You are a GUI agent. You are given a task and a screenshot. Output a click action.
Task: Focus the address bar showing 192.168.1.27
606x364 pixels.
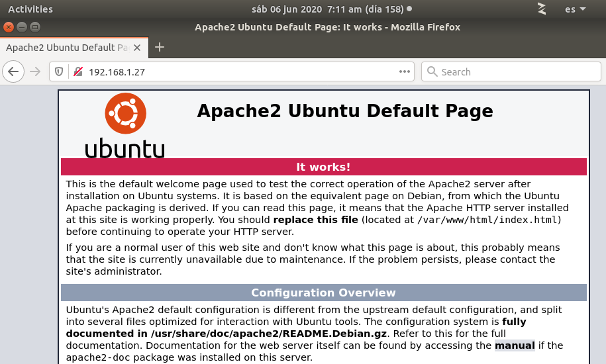[x=238, y=71]
